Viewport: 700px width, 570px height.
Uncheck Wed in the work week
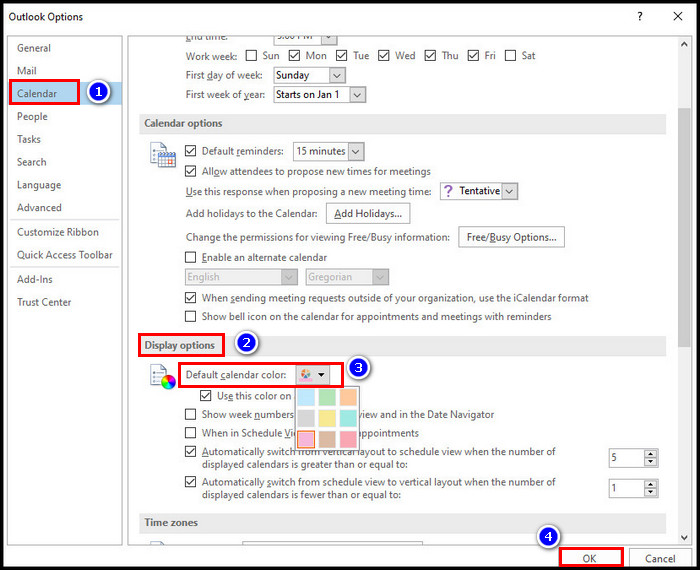(383, 56)
